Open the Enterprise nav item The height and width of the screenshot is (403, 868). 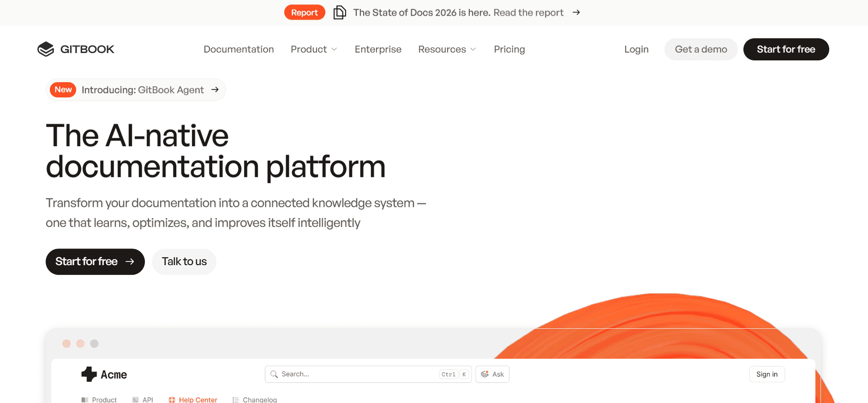pos(378,49)
